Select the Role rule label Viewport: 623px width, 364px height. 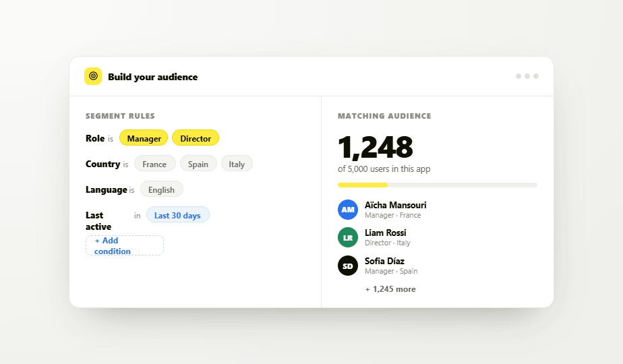pos(95,138)
